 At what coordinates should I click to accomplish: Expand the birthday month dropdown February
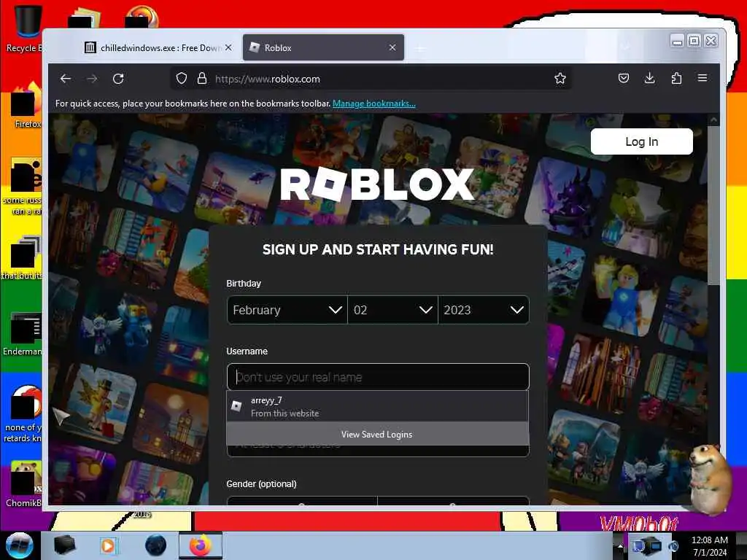[287, 310]
